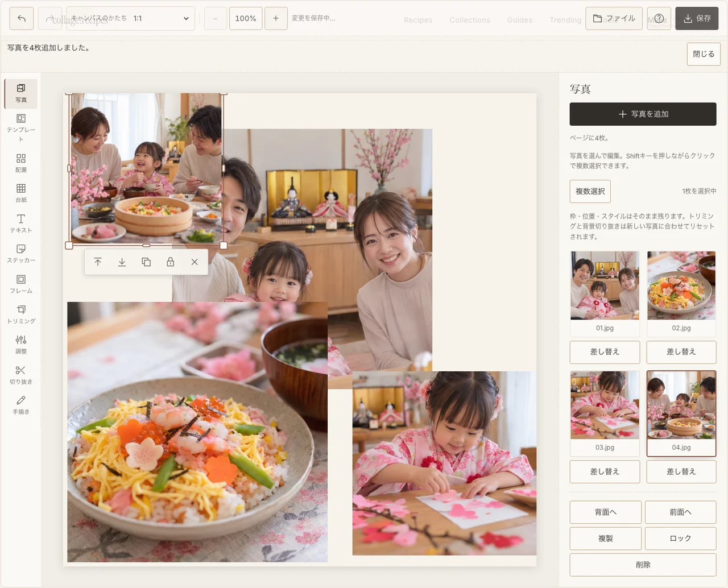This screenshot has height=588, width=728.
Task: Select the chirashi sushi photo on canvas
Action: coord(197,432)
